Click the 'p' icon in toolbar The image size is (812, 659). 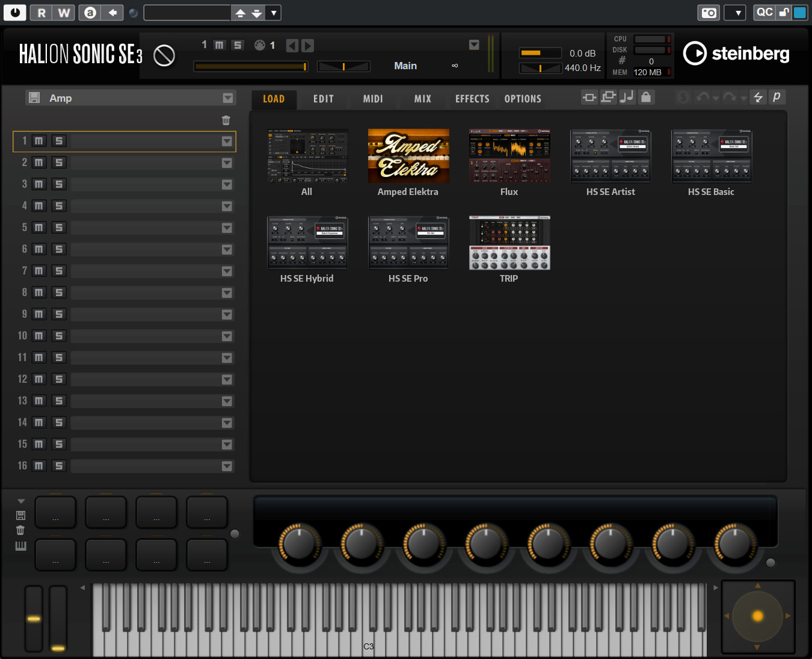(777, 97)
